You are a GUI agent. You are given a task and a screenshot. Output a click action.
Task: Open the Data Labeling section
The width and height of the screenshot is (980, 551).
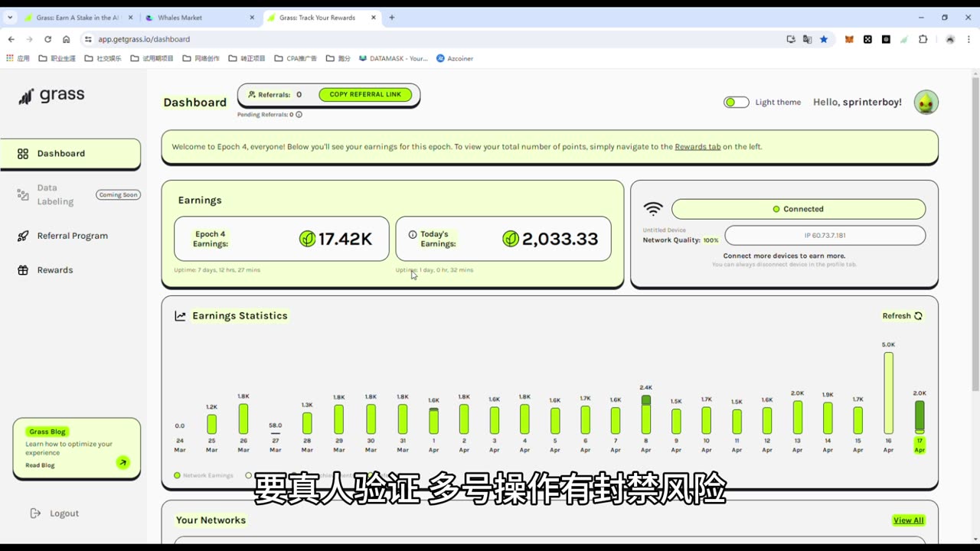pos(55,194)
